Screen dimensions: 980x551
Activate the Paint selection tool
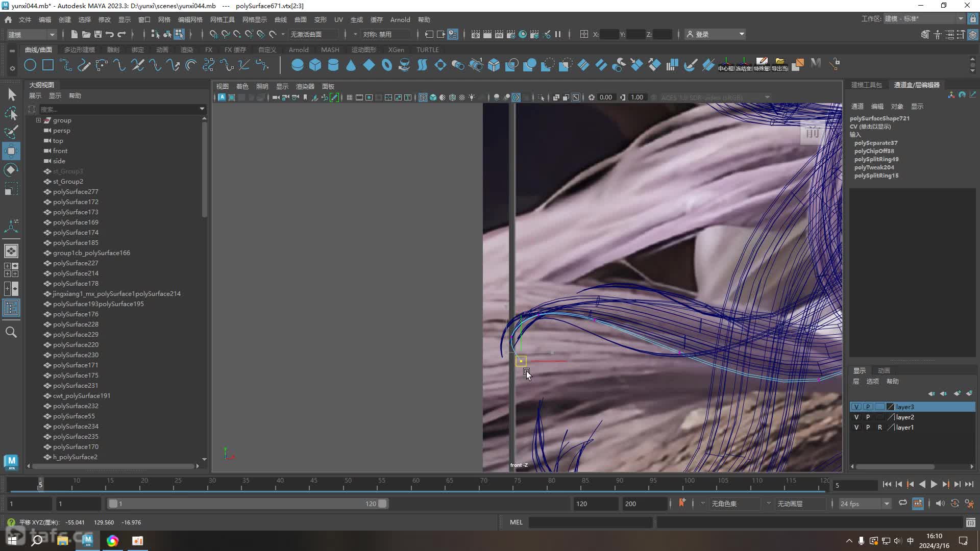(x=11, y=132)
